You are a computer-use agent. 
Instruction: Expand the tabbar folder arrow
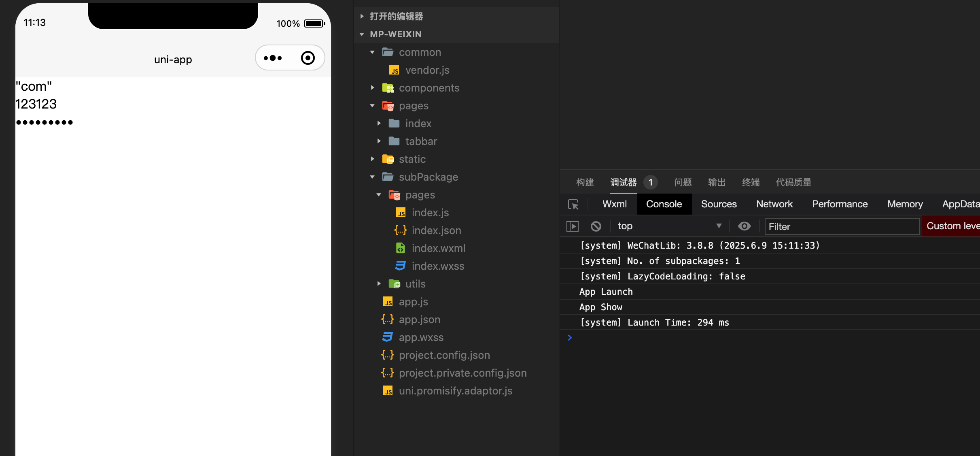pos(379,141)
